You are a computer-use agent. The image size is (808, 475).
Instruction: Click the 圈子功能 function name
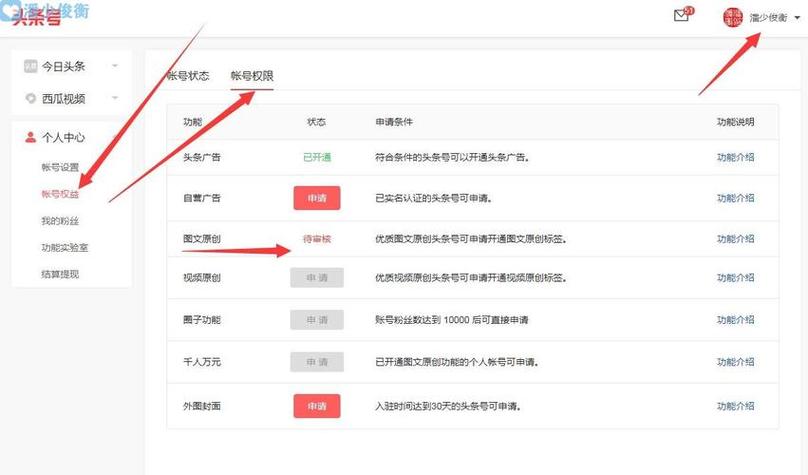[202, 320]
